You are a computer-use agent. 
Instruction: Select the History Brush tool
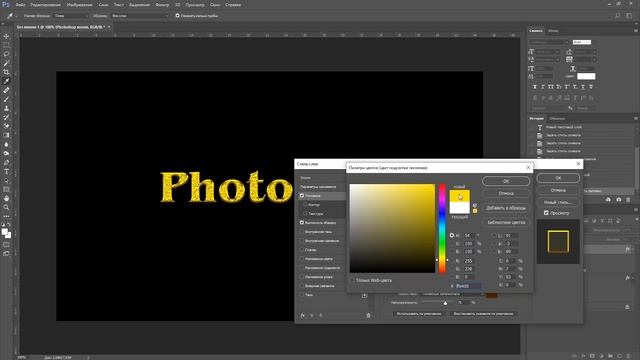click(x=6, y=117)
